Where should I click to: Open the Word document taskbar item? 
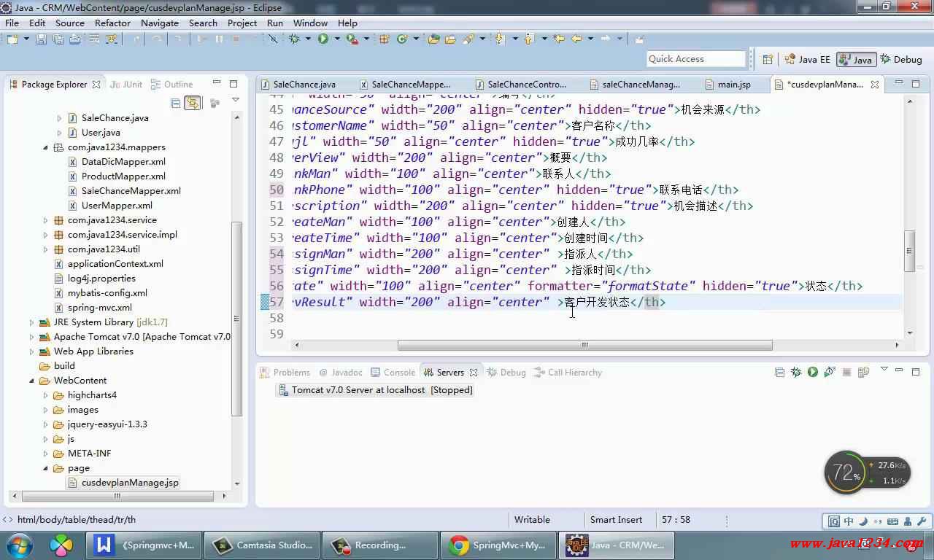(x=144, y=545)
